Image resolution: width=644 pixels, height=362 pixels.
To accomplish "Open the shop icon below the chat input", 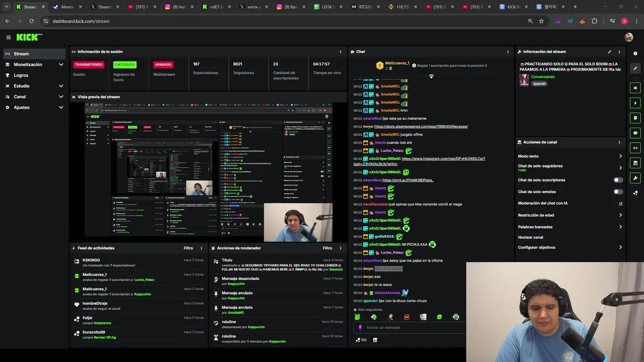I will click(375, 340).
